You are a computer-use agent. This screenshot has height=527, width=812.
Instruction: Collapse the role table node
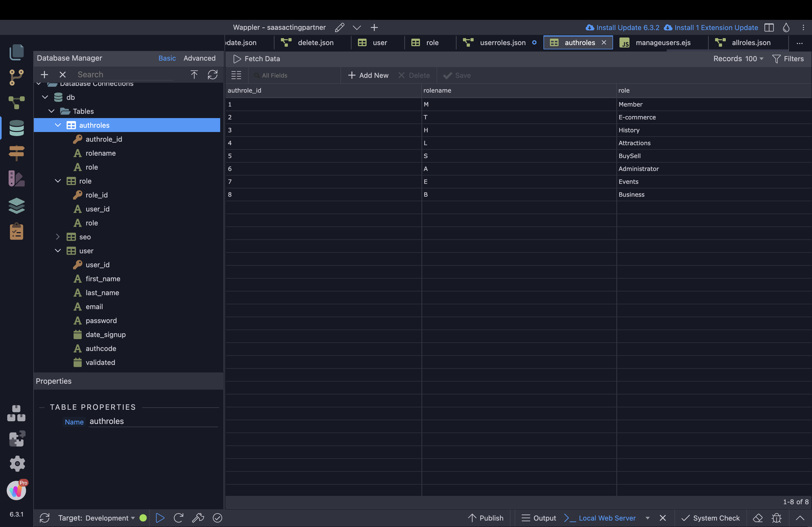[58, 181]
